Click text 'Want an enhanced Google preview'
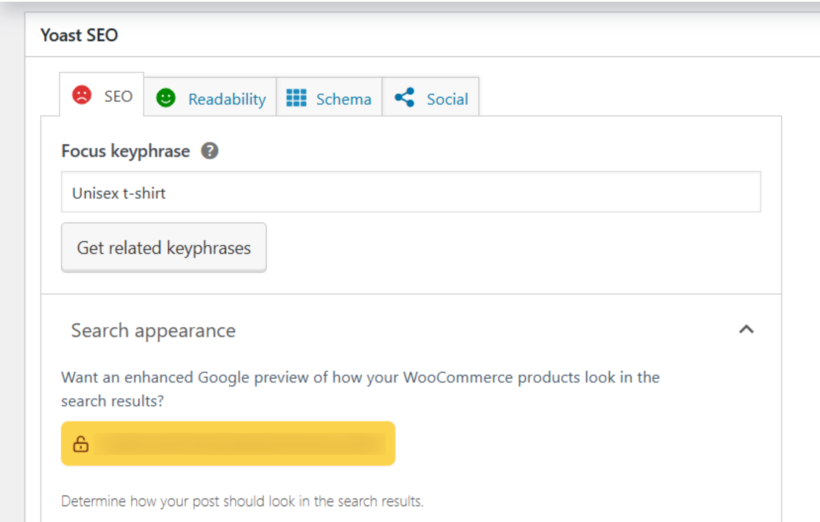The image size is (820, 522). pyautogui.click(x=185, y=377)
